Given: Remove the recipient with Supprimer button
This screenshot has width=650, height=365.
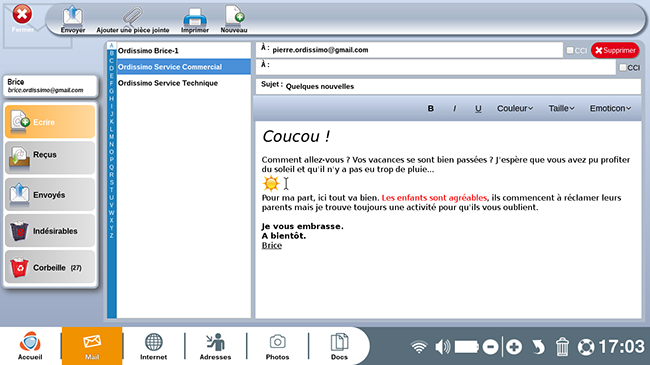Looking at the screenshot, I should pyautogui.click(x=615, y=50).
